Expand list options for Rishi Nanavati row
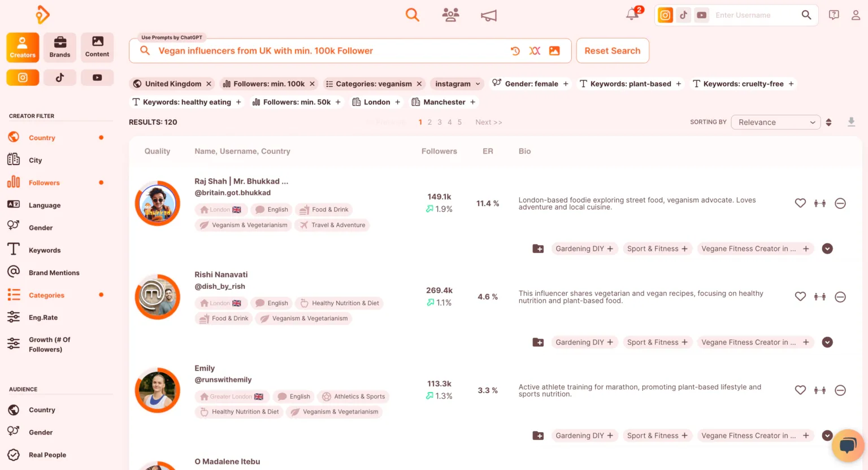868x470 pixels. click(827, 342)
